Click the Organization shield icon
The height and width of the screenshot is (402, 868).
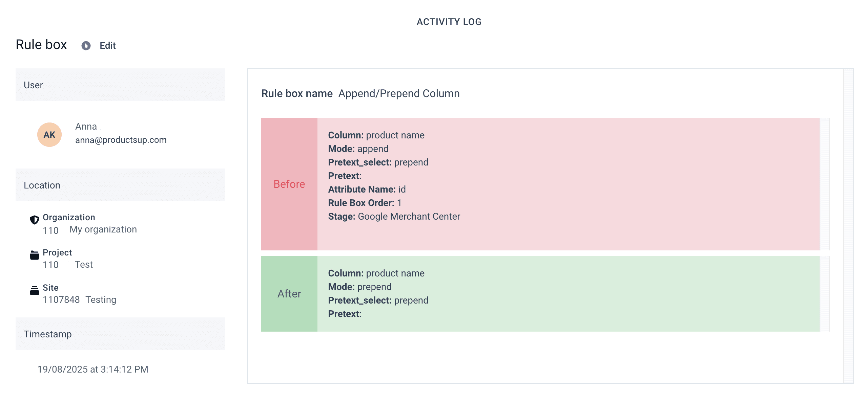34,220
